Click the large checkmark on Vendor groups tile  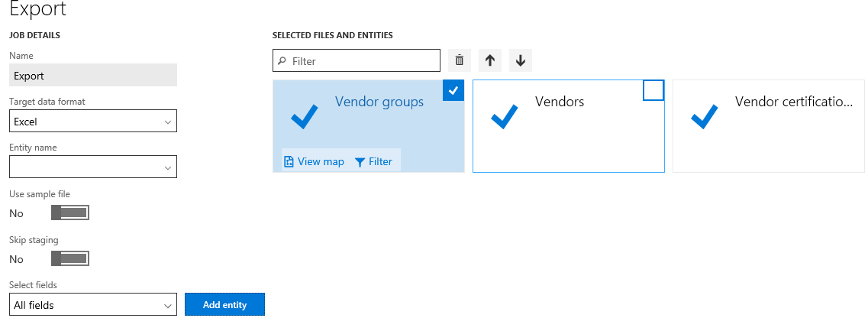click(x=305, y=116)
